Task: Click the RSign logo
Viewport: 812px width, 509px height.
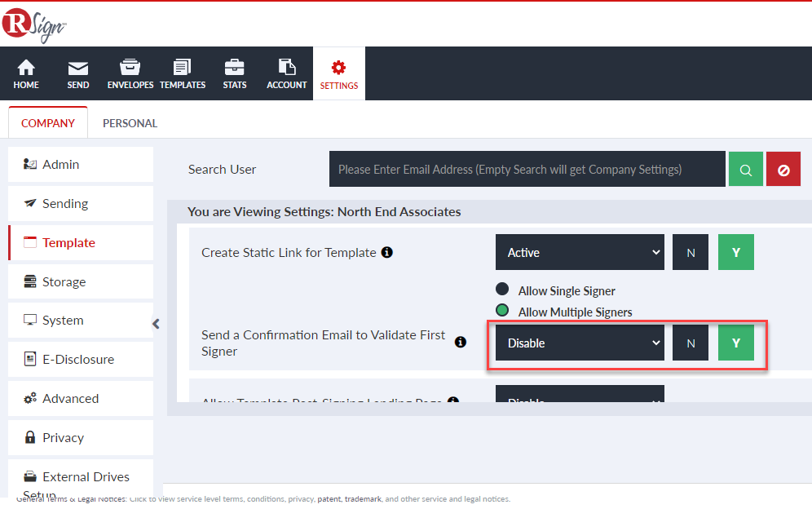Action: point(33,25)
